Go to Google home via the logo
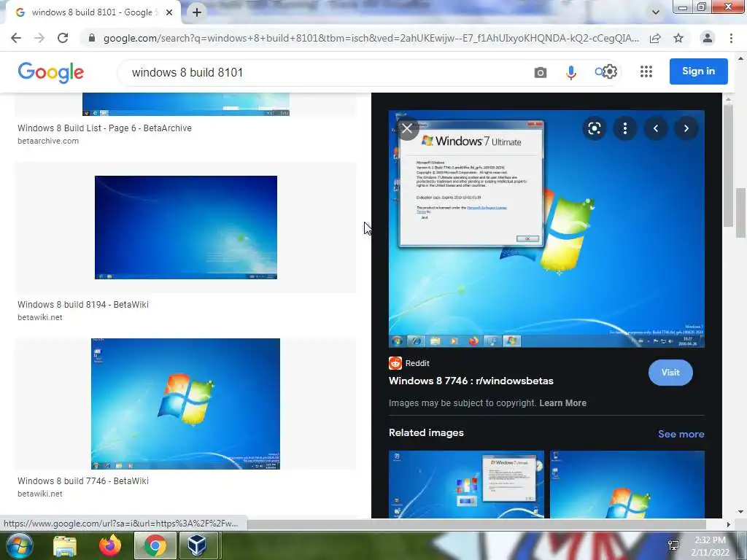This screenshot has height=560, width=747. pos(51,72)
